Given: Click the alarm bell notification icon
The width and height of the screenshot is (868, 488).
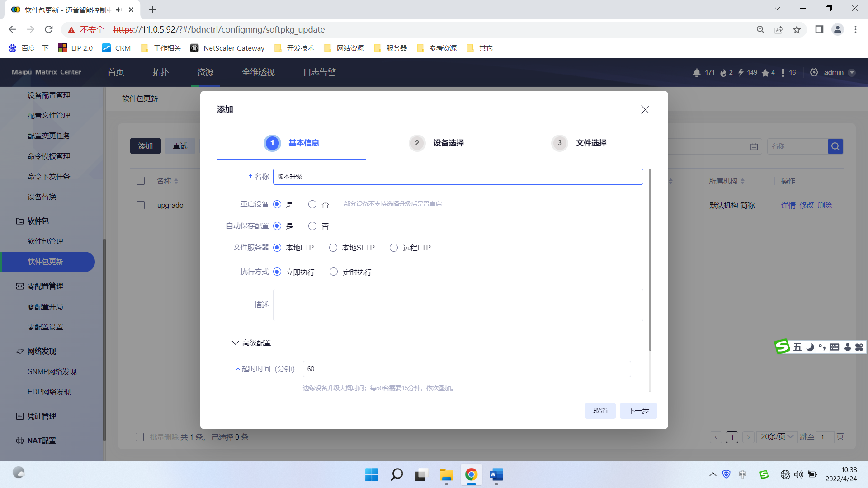Looking at the screenshot, I should click(697, 73).
